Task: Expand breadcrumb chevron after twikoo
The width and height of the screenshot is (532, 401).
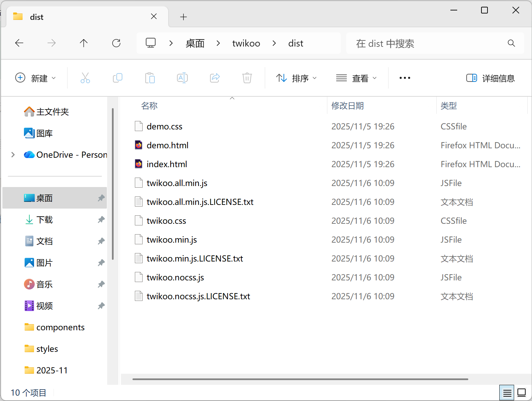Action: (x=274, y=43)
